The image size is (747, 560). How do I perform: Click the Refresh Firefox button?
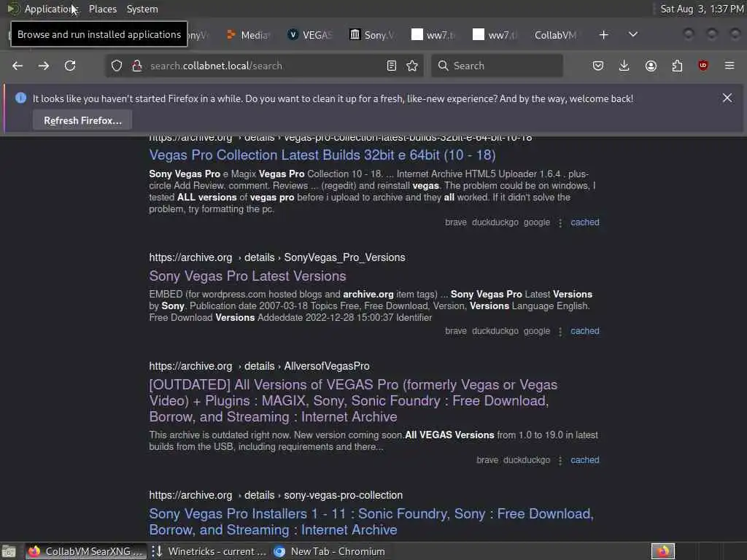82,120
